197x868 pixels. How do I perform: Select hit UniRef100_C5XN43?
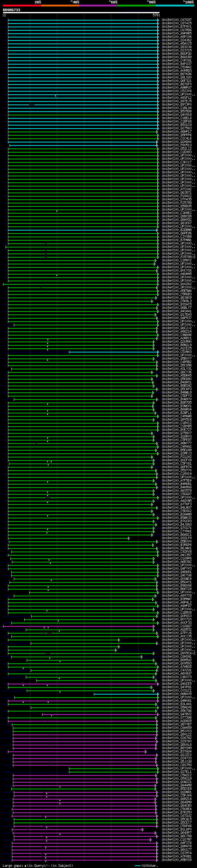click(176, 352)
